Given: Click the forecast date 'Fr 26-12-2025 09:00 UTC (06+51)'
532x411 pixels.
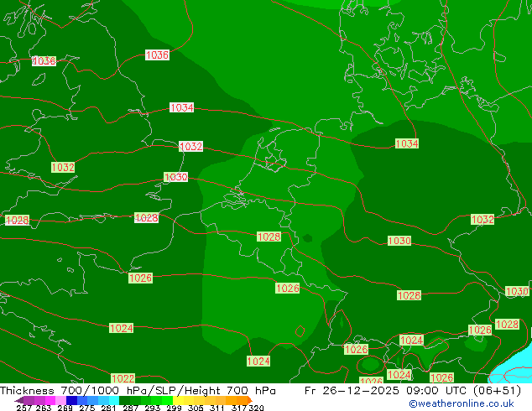Looking at the screenshot, I should 413,391.
